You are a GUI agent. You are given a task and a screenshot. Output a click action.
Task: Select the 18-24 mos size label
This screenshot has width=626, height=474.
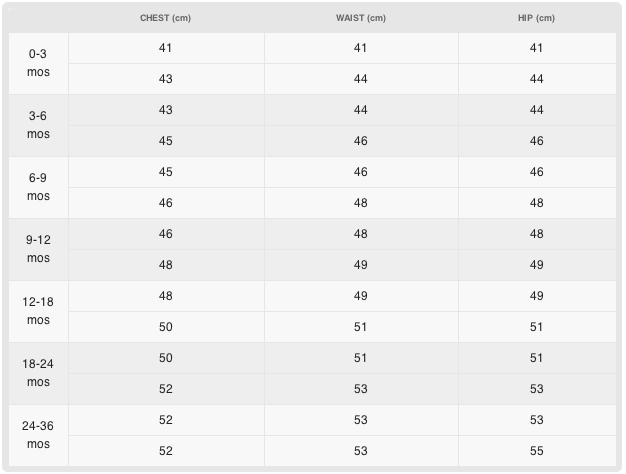38,373
